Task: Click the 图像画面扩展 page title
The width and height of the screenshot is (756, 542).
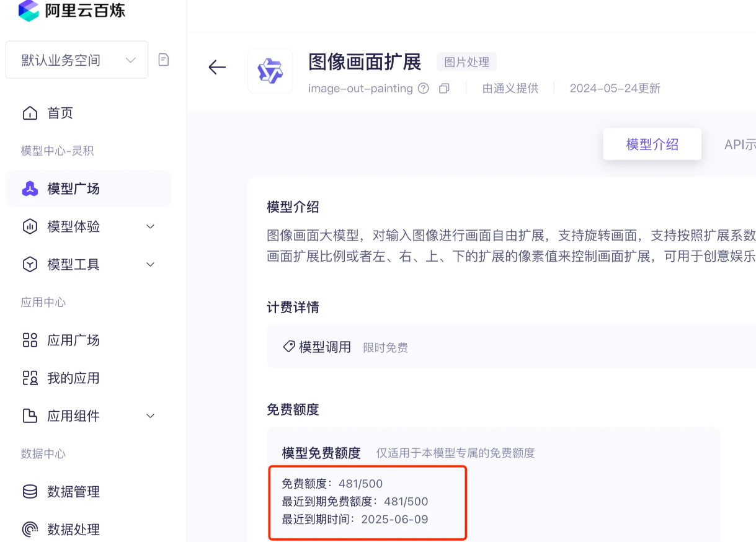Action: (x=365, y=62)
